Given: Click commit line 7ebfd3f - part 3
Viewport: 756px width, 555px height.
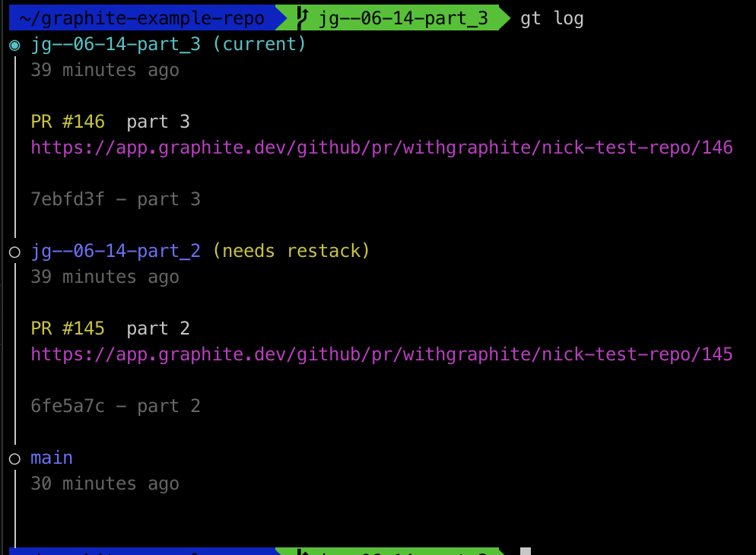Looking at the screenshot, I should 116,199.
